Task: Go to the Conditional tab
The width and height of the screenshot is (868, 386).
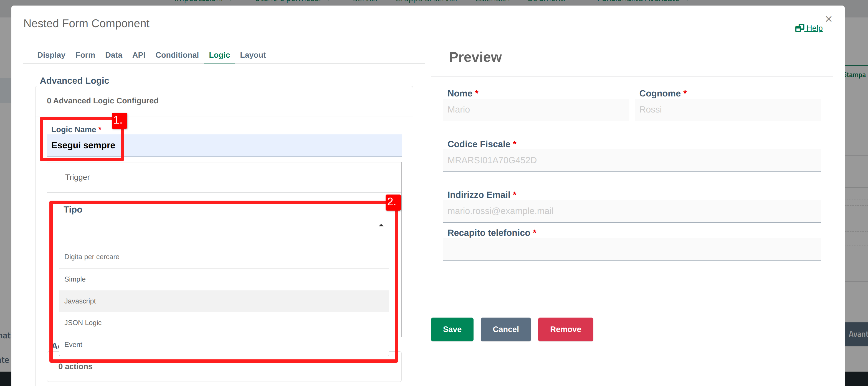Action: (177, 55)
